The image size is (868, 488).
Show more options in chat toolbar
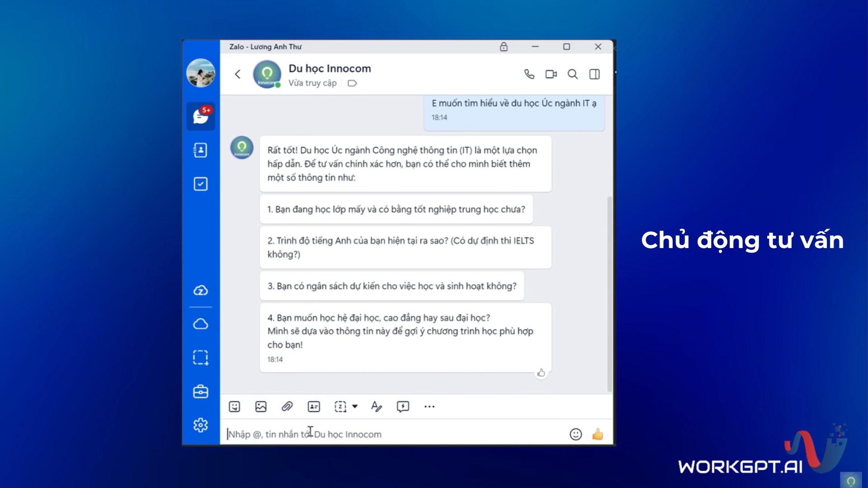point(429,407)
